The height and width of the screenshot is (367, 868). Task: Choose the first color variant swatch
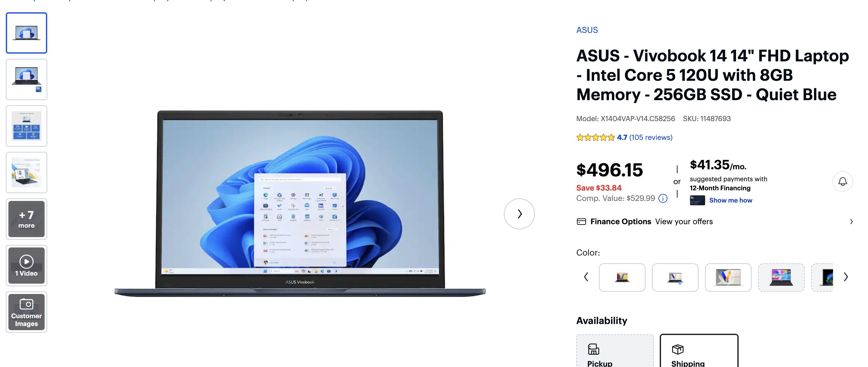click(x=622, y=278)
